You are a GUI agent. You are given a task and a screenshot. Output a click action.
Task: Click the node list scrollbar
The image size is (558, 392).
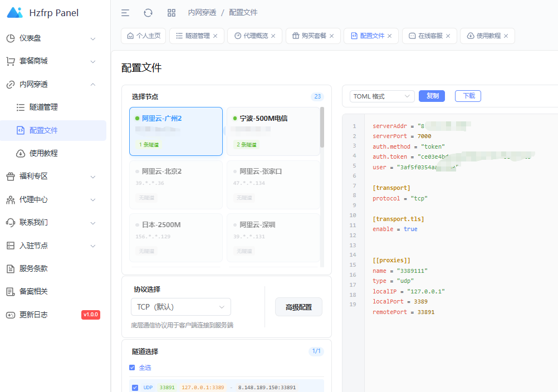coord(322,127)
